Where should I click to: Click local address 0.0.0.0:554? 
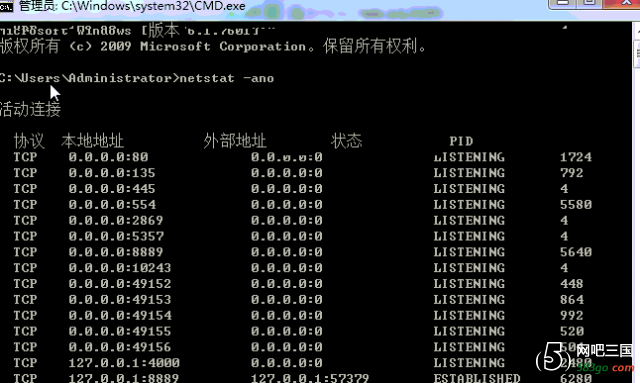coord(112,205)
